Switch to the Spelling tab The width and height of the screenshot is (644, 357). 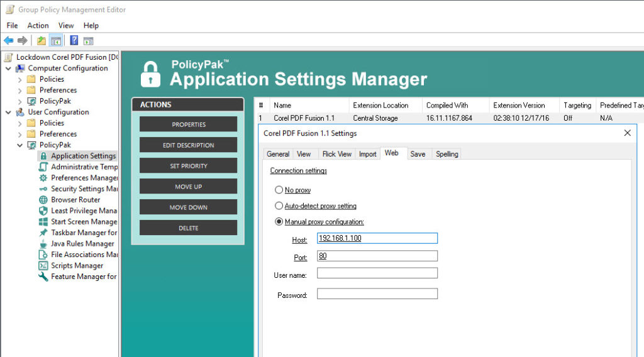coord(447,154)
